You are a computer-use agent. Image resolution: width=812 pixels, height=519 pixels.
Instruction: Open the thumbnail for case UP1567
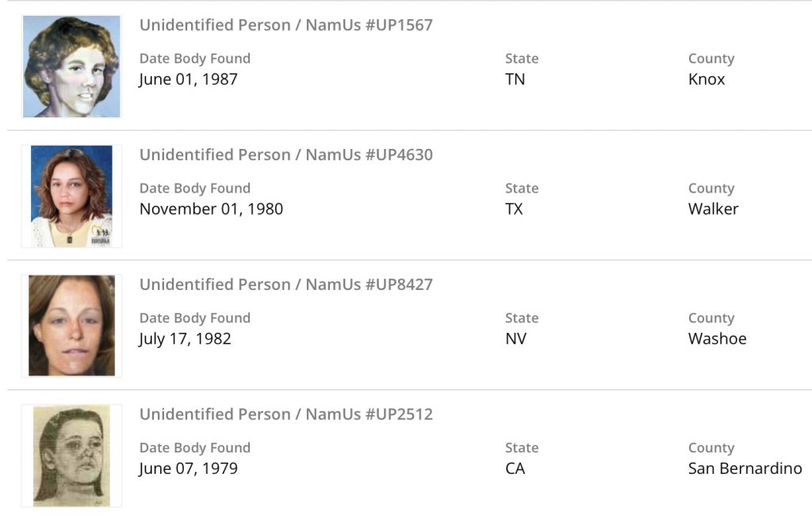pyautogui.click(x=71, y=67)
